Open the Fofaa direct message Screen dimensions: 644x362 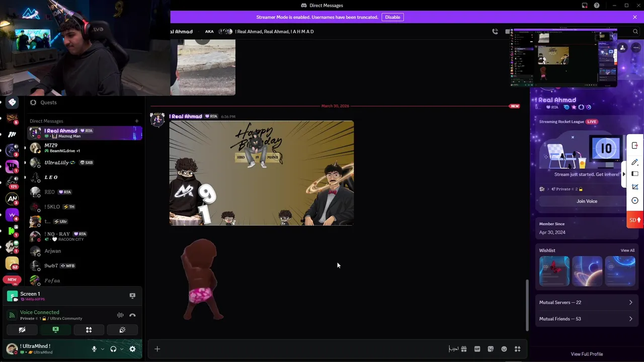click(x=85, y=281)
